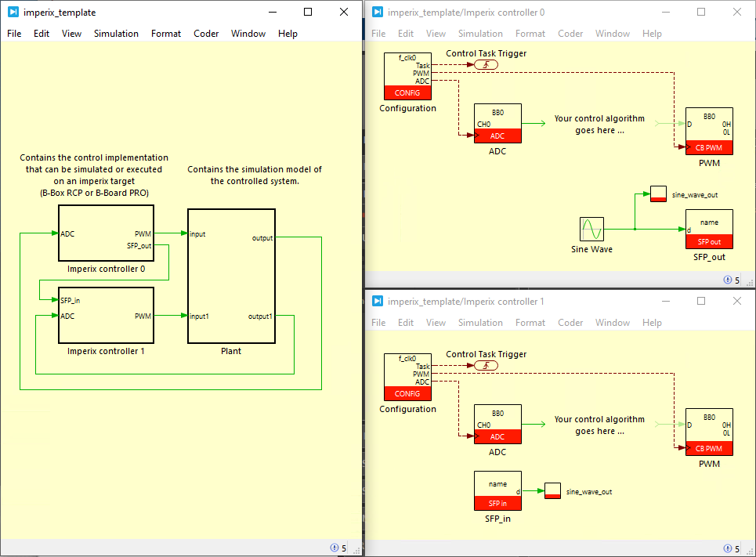Maximize the Imperix controller 0 window
The height and width of the screenshot is (557, 756).
[x=701, y=12]
